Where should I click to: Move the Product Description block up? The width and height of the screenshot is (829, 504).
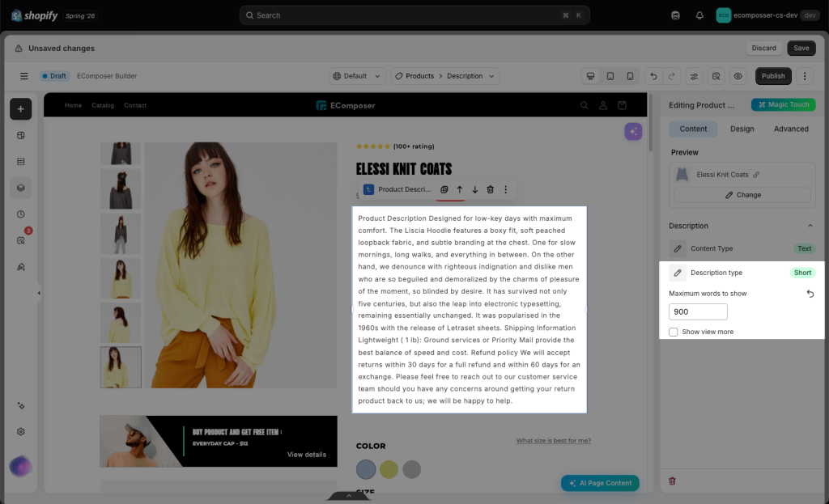coord(460,189)
